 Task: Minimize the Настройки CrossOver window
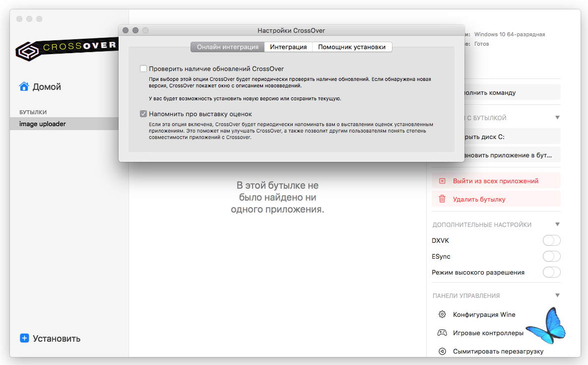[x=135, y=30]
